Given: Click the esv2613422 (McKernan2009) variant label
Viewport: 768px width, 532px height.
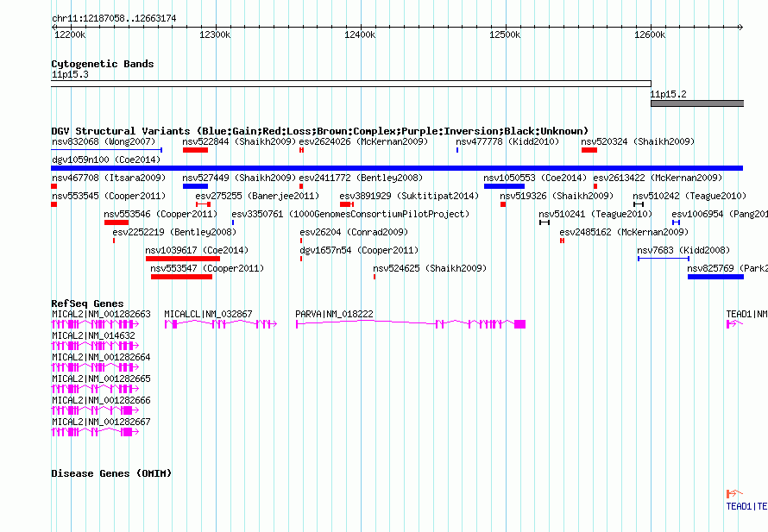Looking at the screenshot, I should click(658, 178).
